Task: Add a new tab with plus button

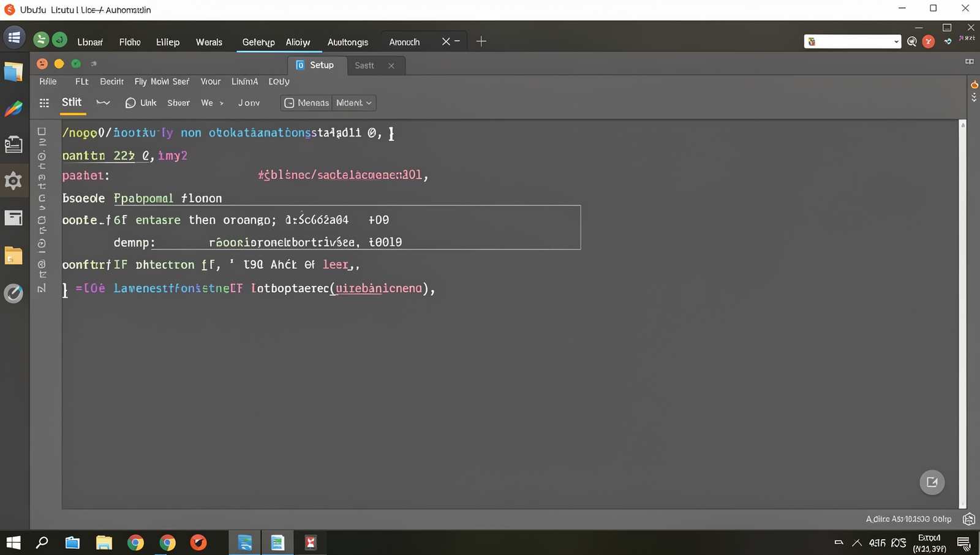Action: pyautogui.click(x=481, y=41)
